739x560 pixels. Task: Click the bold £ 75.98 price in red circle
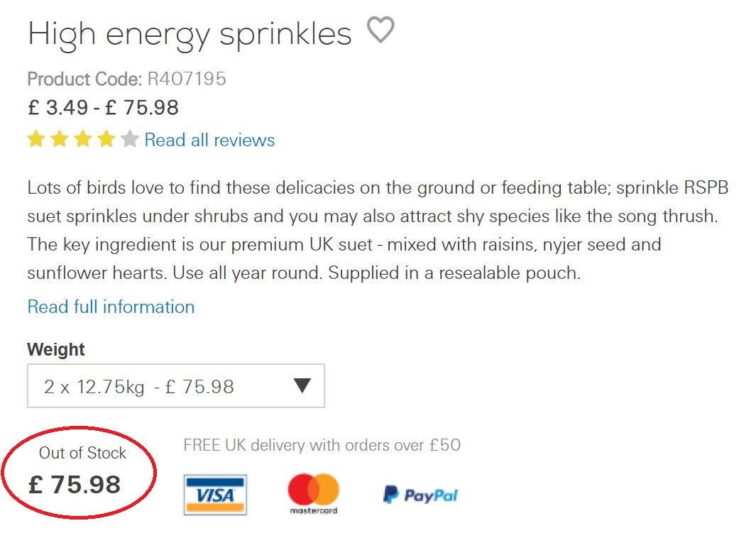click(75, 485)
